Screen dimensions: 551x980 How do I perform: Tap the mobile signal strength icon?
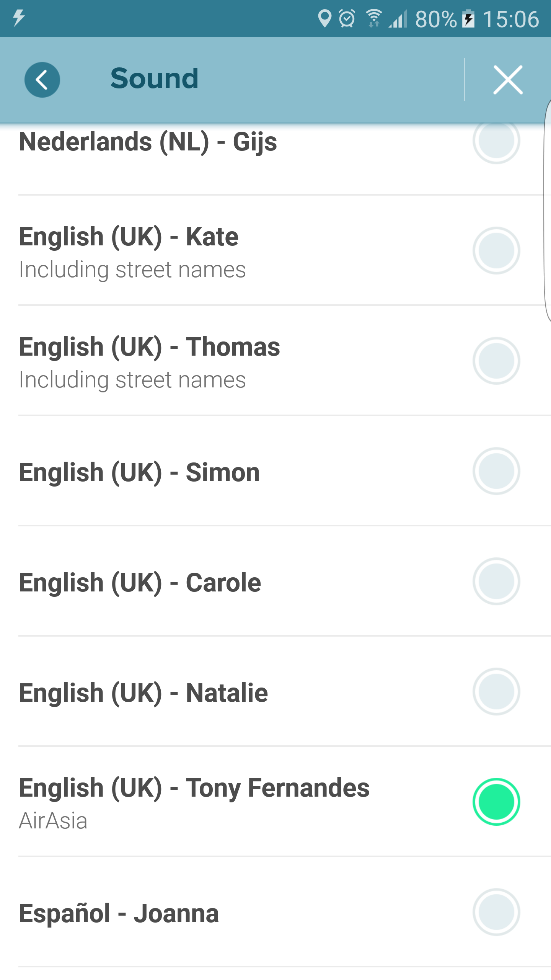(398, 19)
